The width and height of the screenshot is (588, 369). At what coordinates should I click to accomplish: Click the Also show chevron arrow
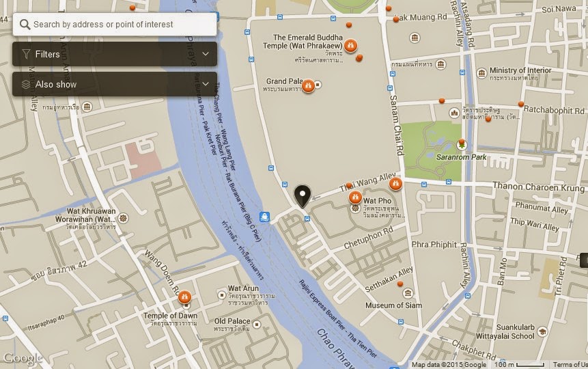click(206, 84)
